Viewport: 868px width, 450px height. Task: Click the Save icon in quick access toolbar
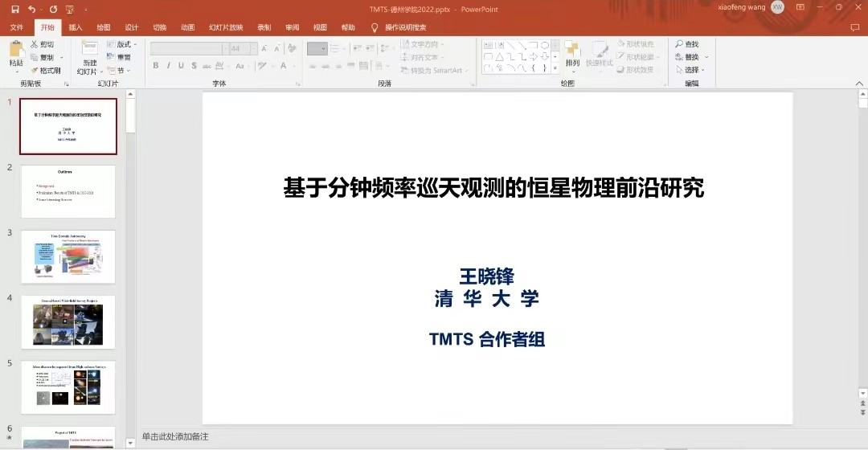point(14,9)
